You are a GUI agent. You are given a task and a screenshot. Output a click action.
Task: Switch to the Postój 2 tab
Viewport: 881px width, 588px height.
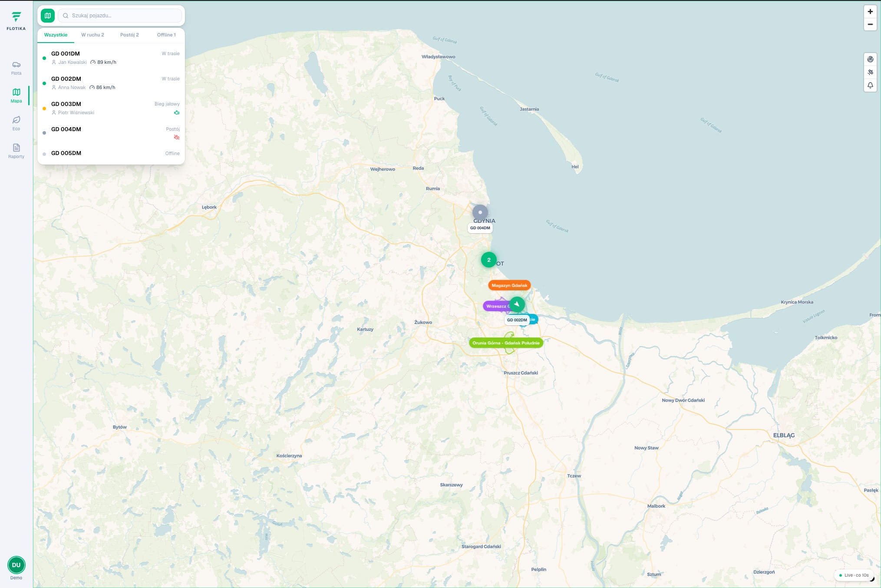coord(129,35)
